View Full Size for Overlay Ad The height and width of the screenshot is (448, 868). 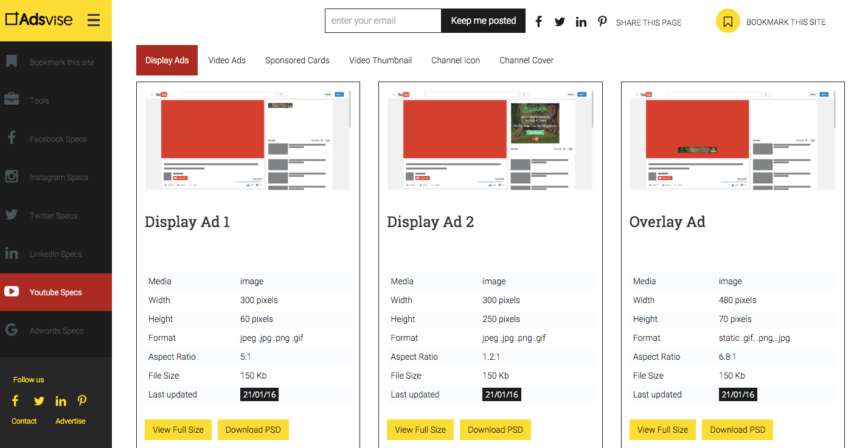point(662,430)
